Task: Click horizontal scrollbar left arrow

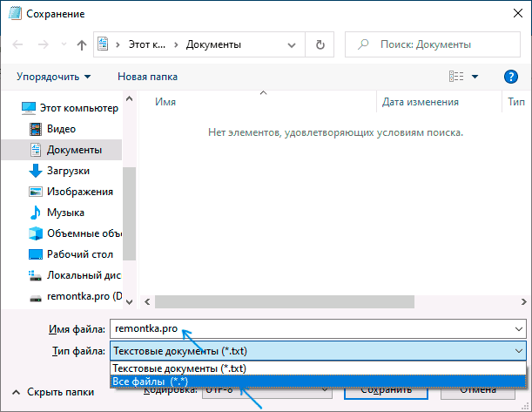Action: (x=147, y=301)
